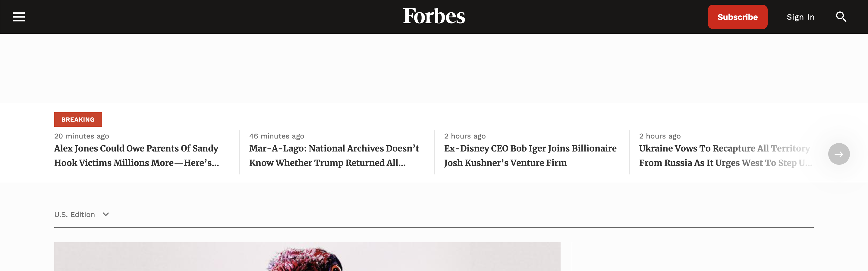Open the Alex Jones Sandy Hook article
The height and width of the screenshot is (271, 868).
[x=136, y=155]
